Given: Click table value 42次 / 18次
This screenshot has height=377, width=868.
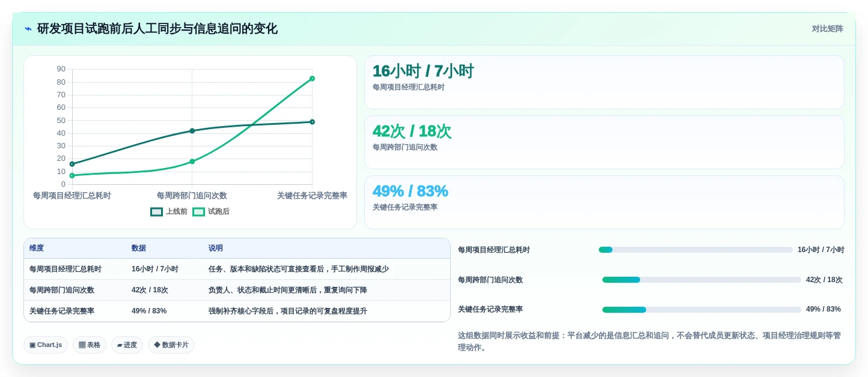Looking at the screenshot, I should 150,290.
